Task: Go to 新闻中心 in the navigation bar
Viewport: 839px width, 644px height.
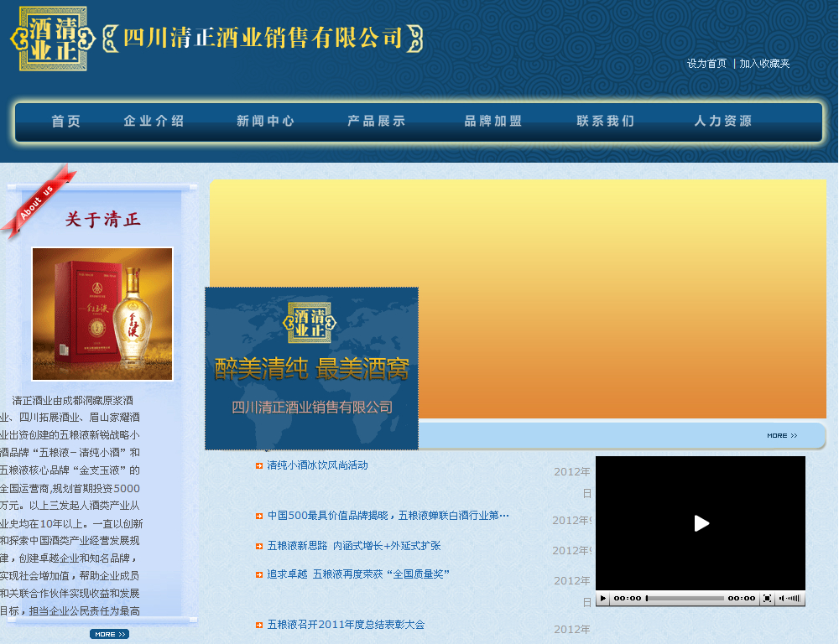Action: coord(265,121)
